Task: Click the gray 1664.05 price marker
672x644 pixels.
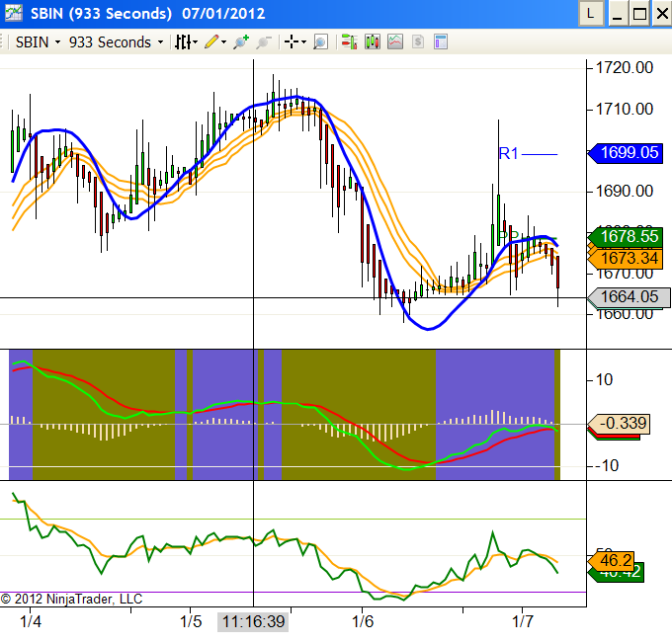Action: tap(629, 297)
